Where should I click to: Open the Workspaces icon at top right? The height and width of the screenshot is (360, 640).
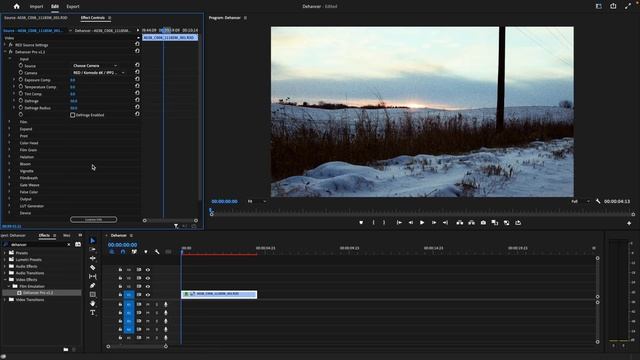point(599,6)
